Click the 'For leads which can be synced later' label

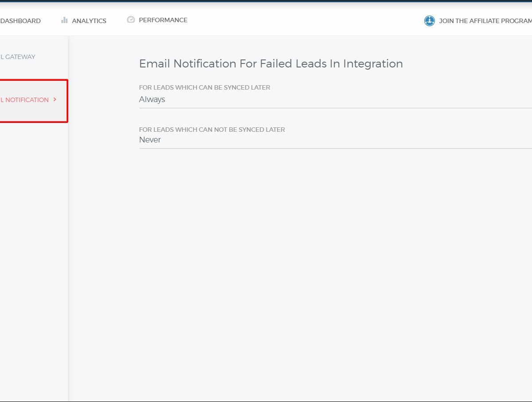(x=204, y=87)
